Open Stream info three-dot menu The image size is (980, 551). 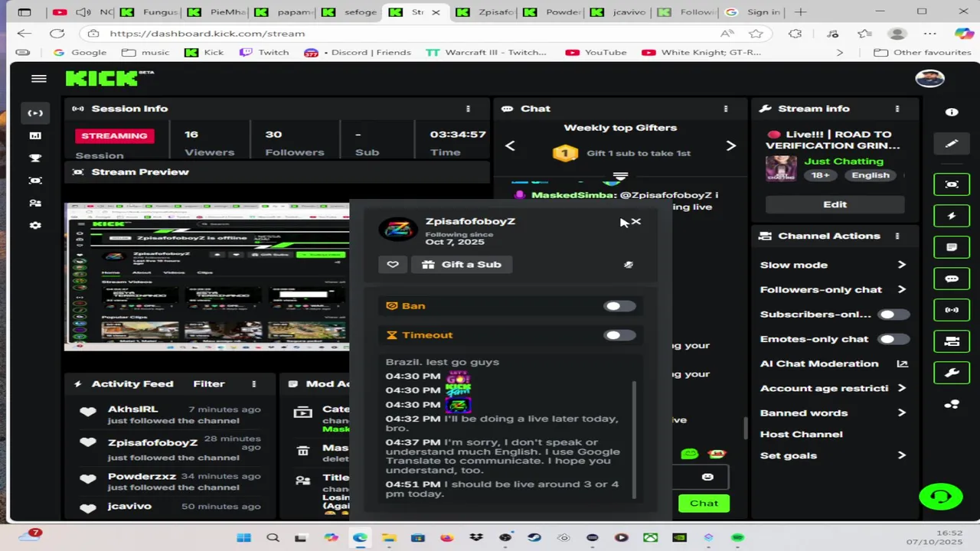pyautogui.click(x=897, y=109)
